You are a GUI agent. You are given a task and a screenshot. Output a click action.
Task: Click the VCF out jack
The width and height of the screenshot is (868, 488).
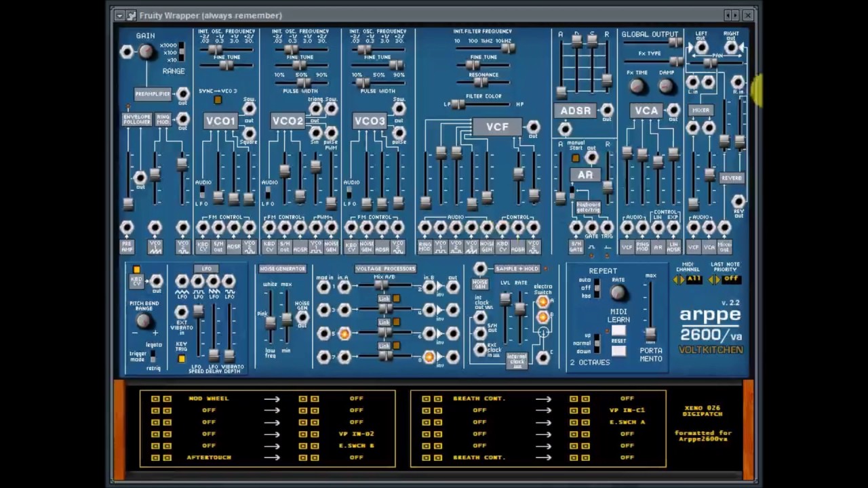point(533,126)
